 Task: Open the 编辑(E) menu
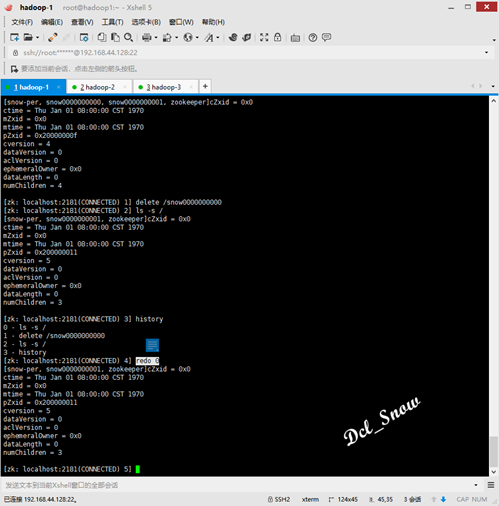(52, 22)
